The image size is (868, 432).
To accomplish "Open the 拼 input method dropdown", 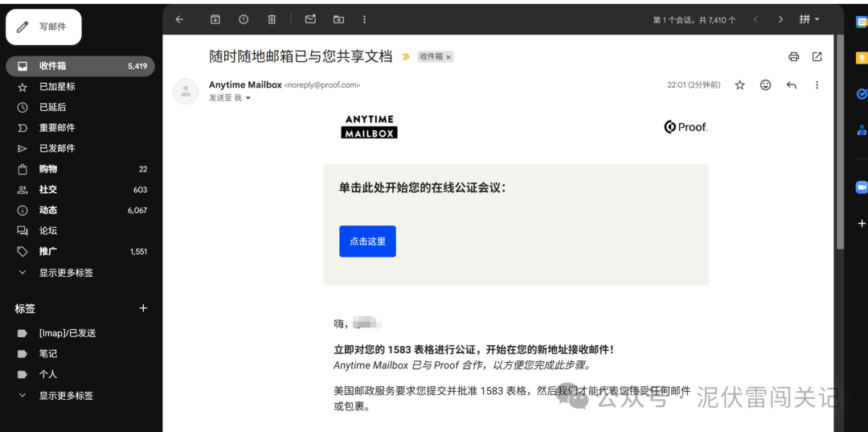I will pyautogui.click(x=809, y=19).
